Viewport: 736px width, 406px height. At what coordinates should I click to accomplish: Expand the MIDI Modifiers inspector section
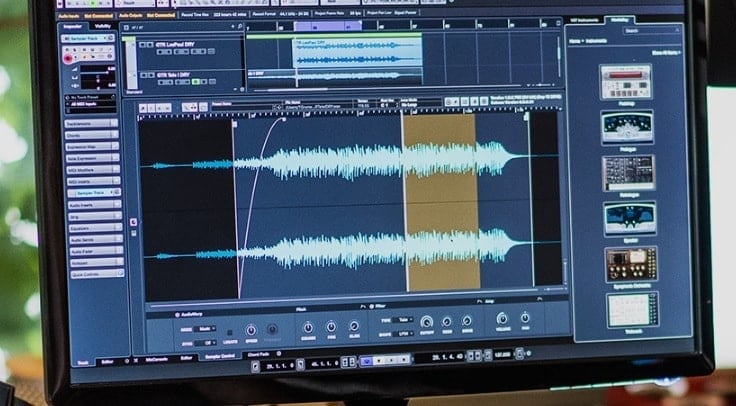click(x=93, y=169)
